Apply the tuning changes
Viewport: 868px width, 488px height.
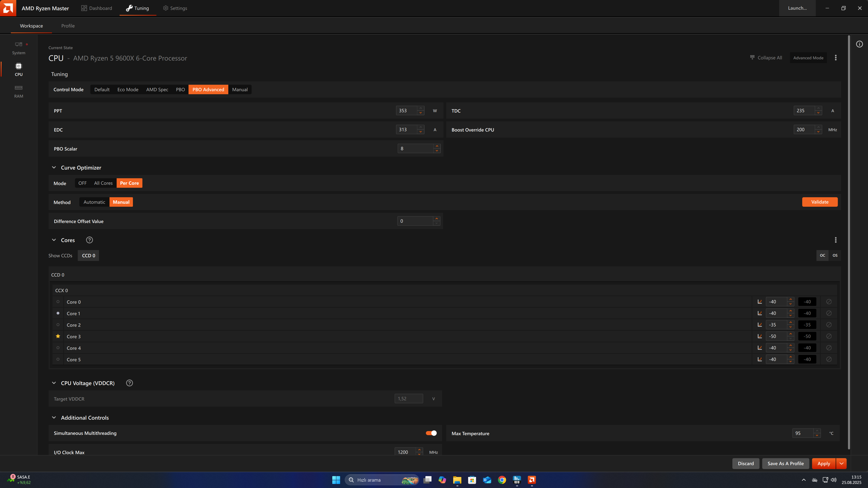click(x=824, y=464)
